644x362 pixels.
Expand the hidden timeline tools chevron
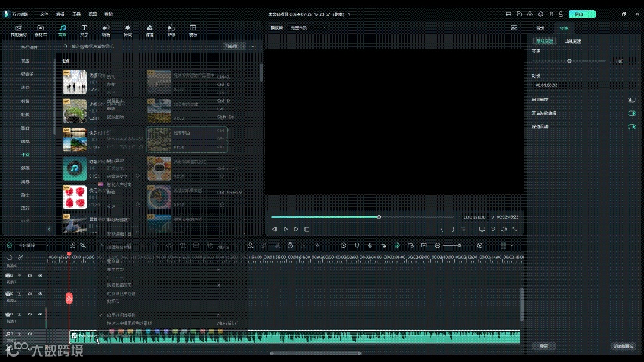click(x=317, y=245)
